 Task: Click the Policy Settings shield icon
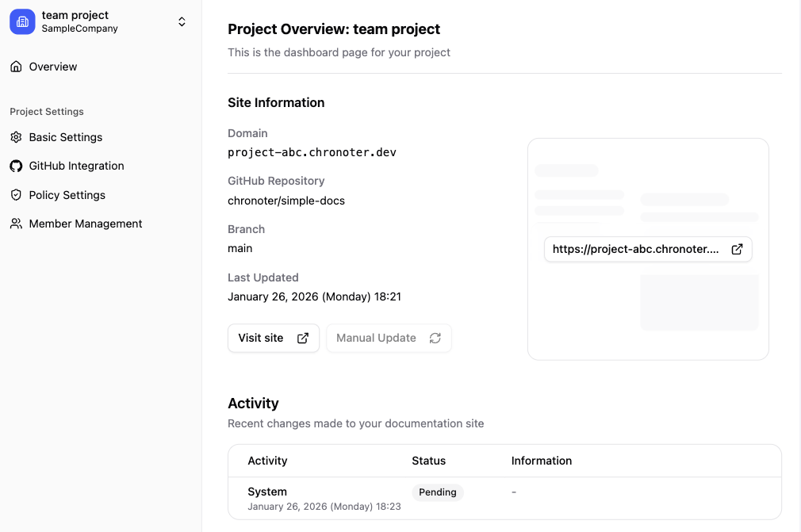(x=16, y=195)
